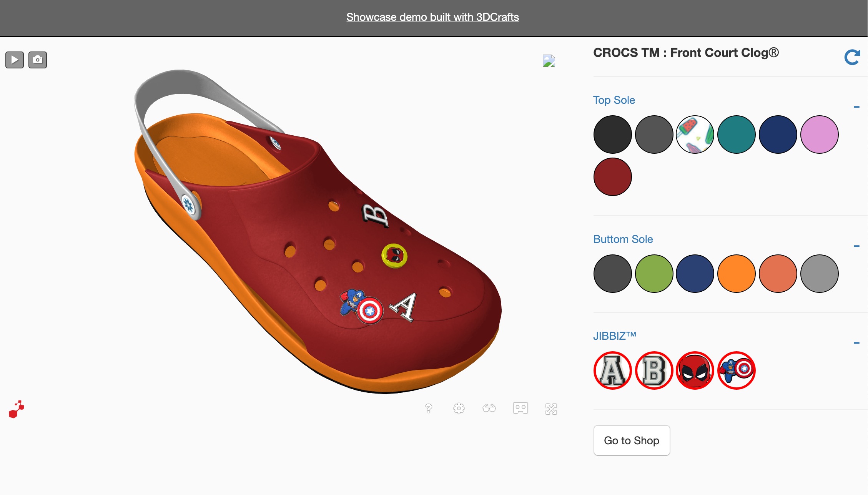Switch the viewer to fullscreen
The image size is (868, 495).
pos(551,409)
